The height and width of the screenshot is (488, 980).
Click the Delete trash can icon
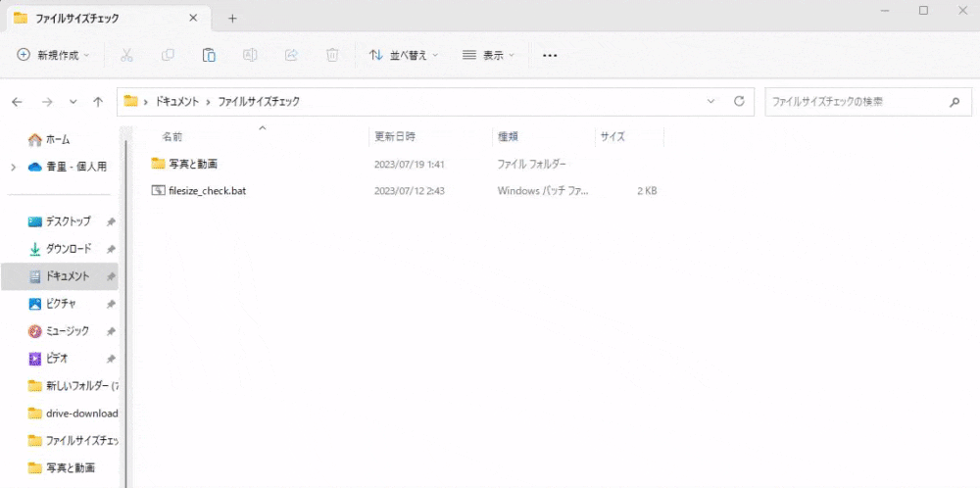click(332, 56)
